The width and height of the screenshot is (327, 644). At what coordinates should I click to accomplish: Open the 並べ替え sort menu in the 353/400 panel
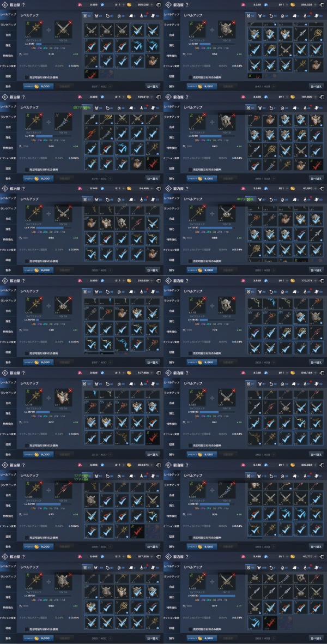click(x=316, y=639)
